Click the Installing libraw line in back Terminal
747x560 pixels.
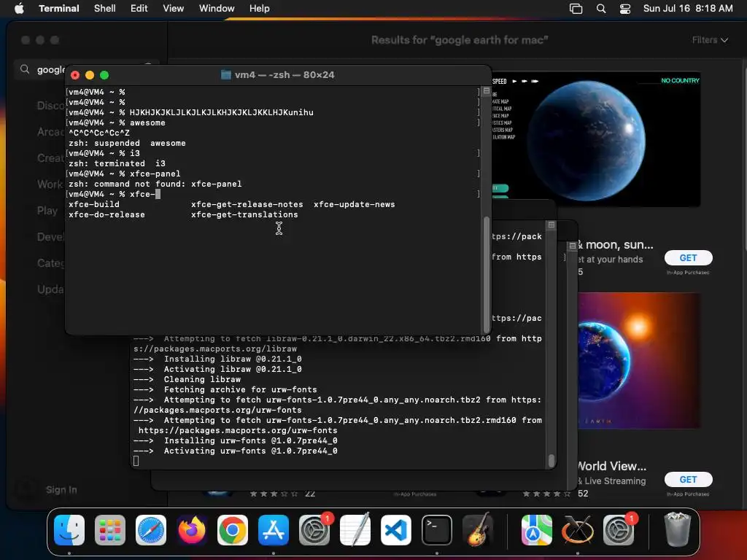point(217,359)
